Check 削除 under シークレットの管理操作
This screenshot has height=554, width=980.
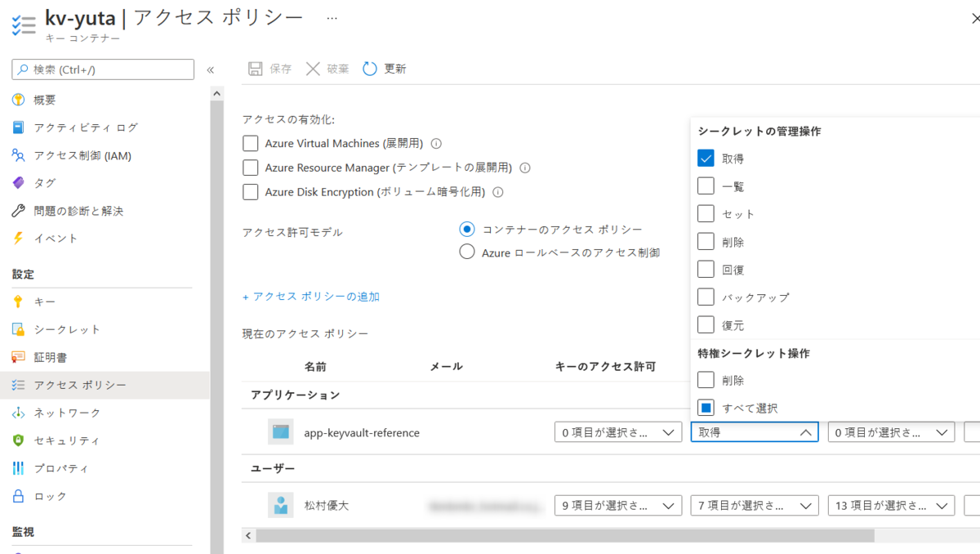click(706, 242)
